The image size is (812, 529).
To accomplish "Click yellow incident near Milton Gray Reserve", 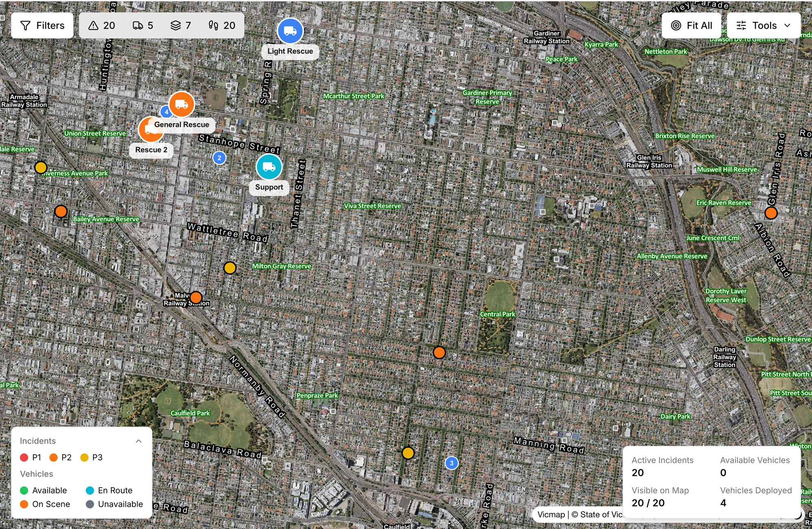I will click(230, 268).
